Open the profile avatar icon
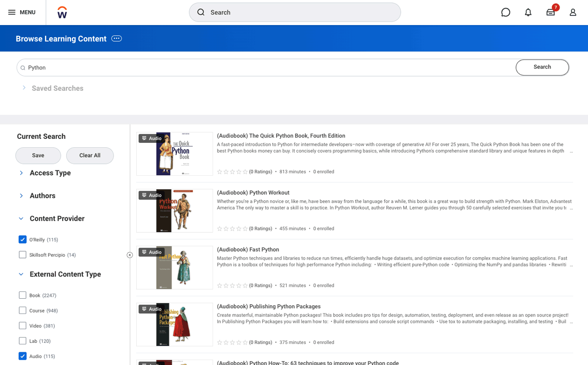Screen dimensions: 588x365 pos(573,12)
